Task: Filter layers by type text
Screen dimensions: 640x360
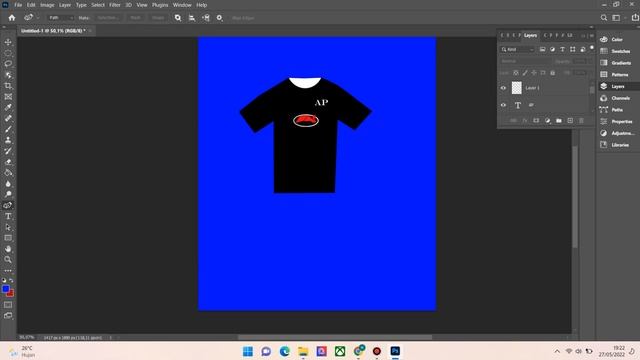Action: tap(562, 49)
